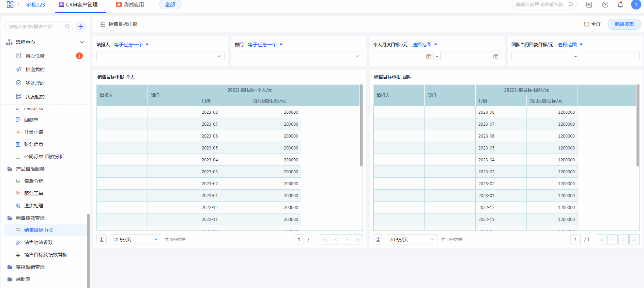Click the fullscreen 全屏 icon
644x288 pixels.
pyautogui.click(x=587, y=24)
